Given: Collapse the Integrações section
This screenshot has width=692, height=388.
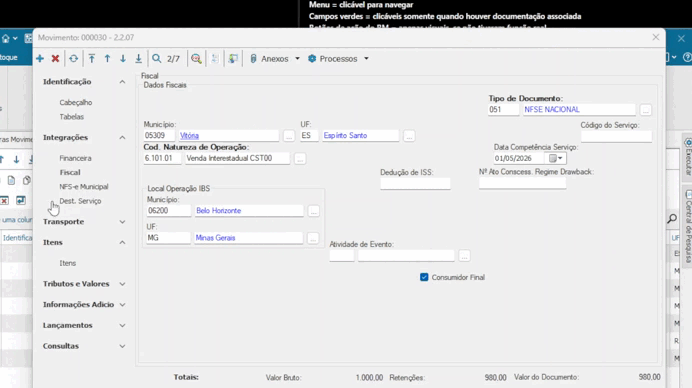Looking at the screenshot, I should [122, 138].
